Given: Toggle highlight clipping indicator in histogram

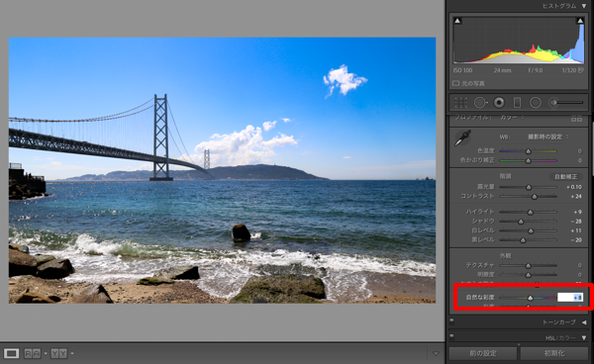Looking at the screenshot, I should pos(580,21).
